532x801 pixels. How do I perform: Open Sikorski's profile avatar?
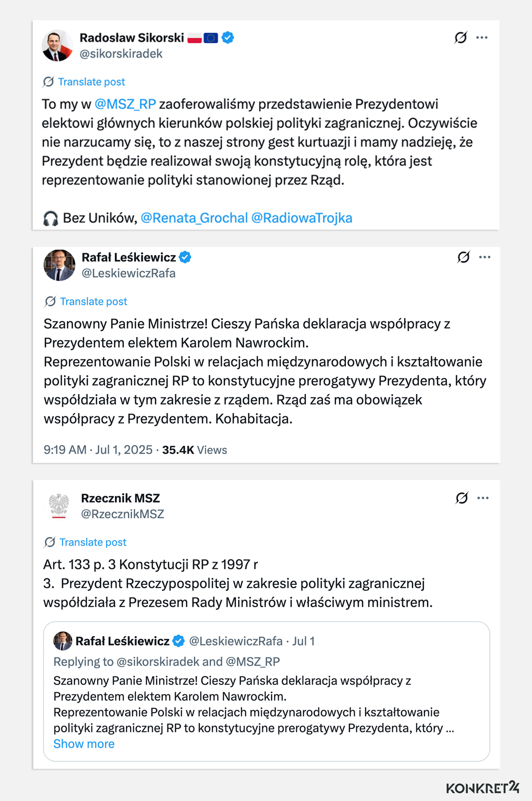click(x=57, y=45)
